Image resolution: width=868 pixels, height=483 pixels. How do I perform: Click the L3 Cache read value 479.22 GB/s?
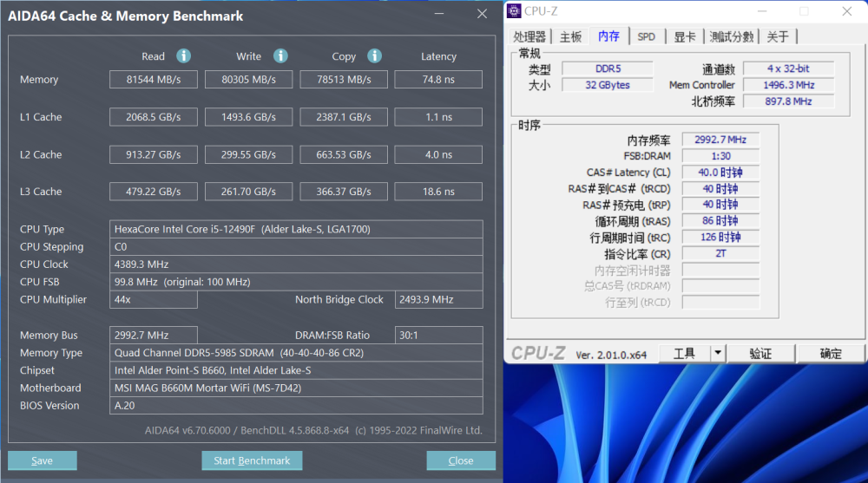click(x=154, y=192)
